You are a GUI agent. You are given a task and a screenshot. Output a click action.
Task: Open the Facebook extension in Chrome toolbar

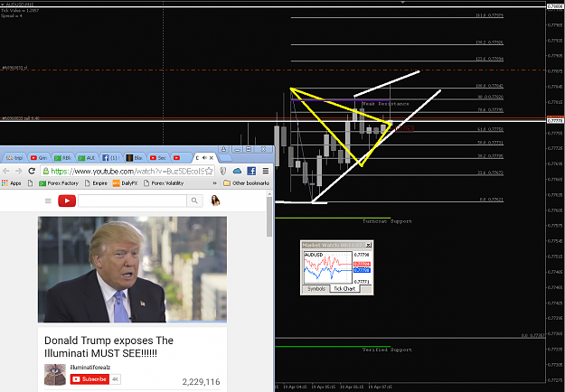[x=251, y=171]
